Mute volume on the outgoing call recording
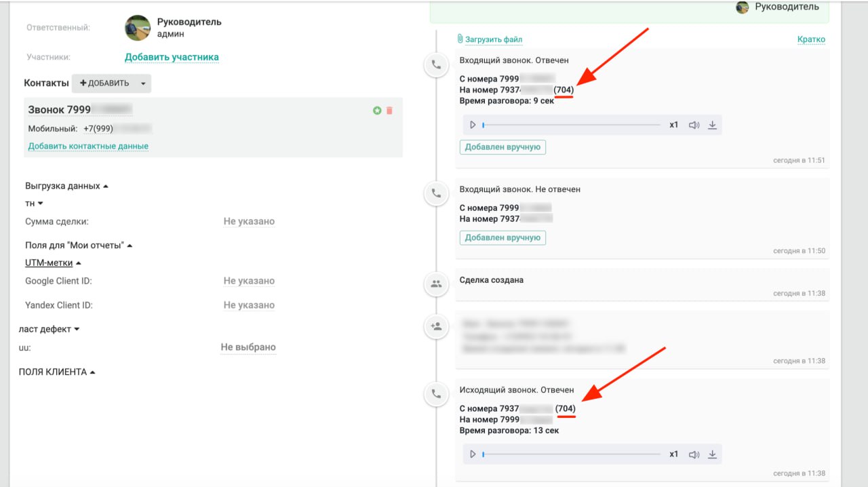This screenshot has width=868, height=487. point(694,454)
